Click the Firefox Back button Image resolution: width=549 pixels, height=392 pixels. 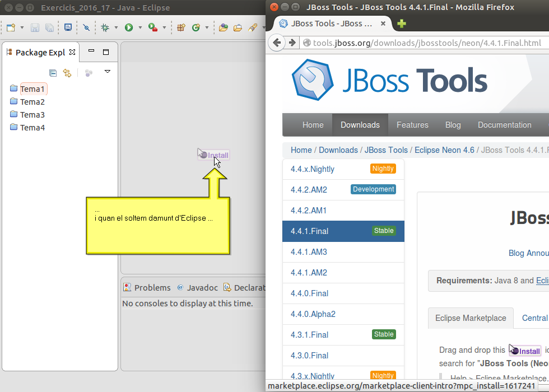click(x=277, y=43)
